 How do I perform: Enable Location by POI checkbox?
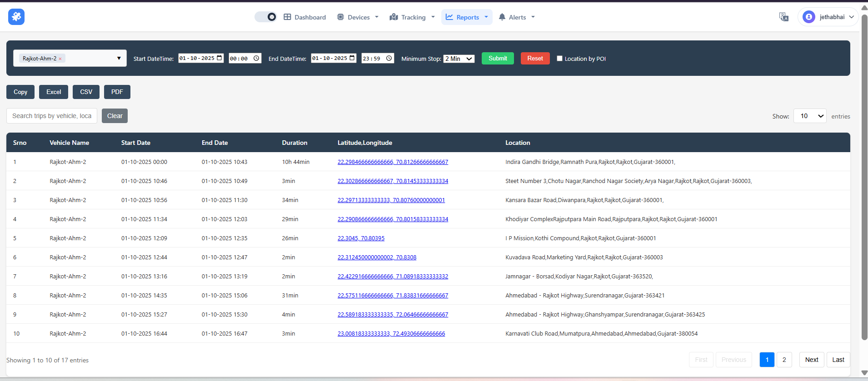(x=559, y=59)
